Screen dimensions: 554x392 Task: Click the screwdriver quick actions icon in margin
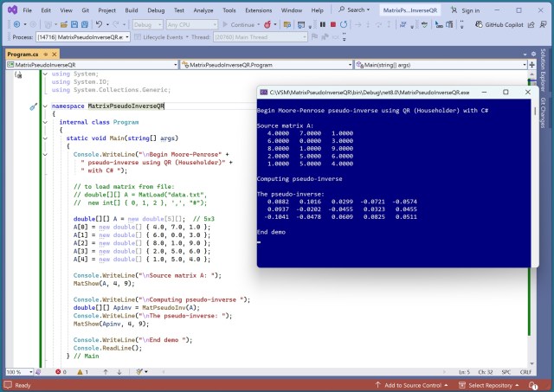pos(33,106)
